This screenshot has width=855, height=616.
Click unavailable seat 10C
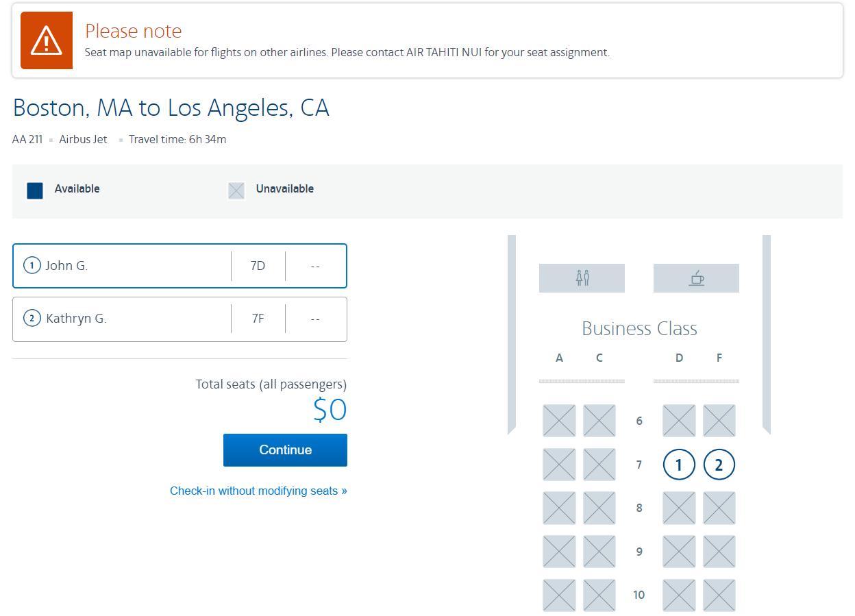click(599, 595)
